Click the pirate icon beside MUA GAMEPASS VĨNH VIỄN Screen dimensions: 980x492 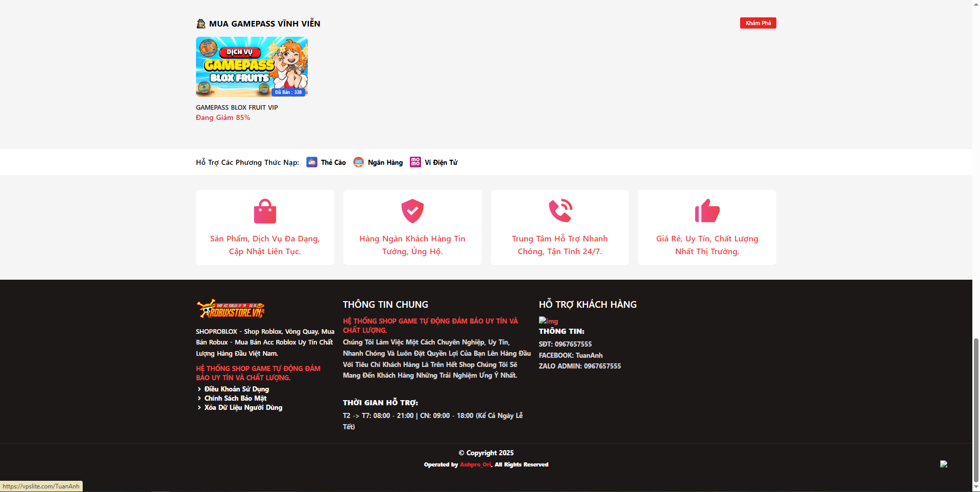coord(201,23)
